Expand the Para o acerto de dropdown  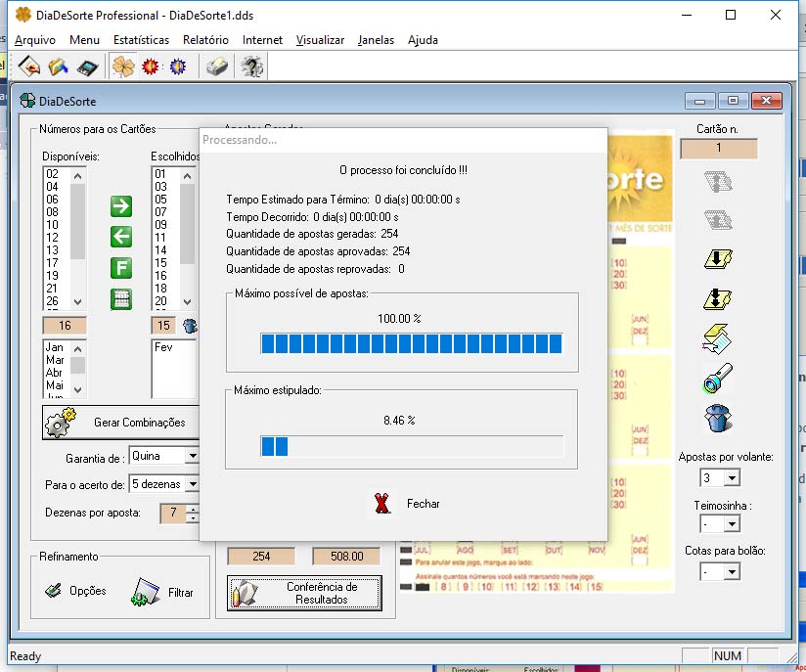coord(192,484)
